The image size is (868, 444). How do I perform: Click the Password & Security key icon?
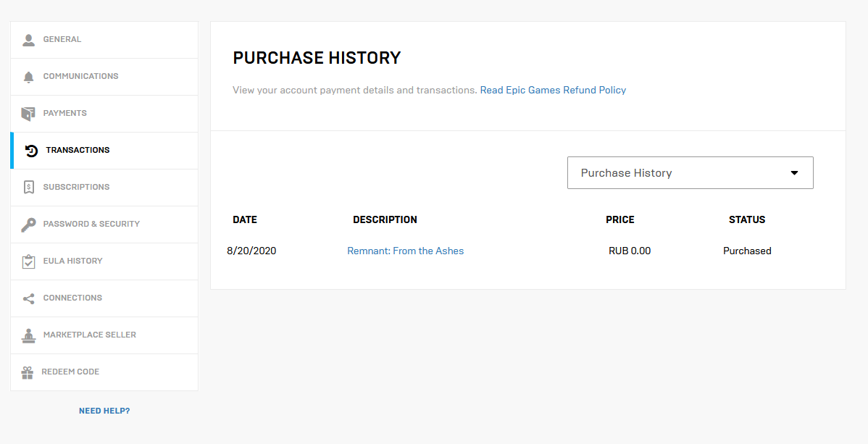pyautogui.click(x=29, y=225)
